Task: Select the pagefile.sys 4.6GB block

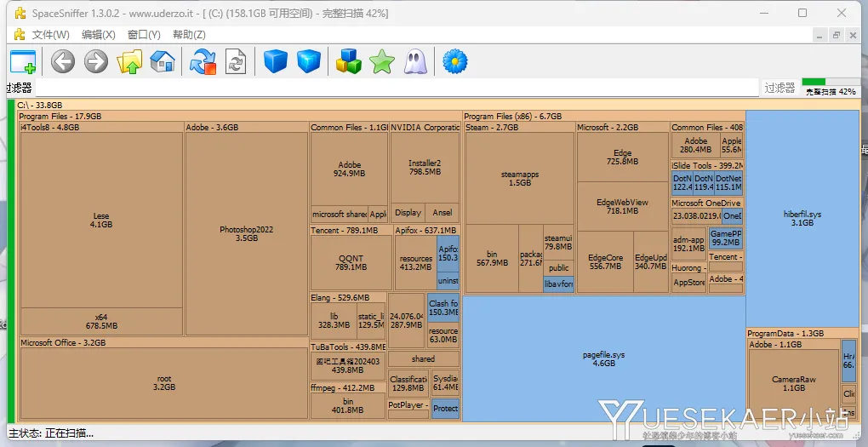Action: point(603,359)
